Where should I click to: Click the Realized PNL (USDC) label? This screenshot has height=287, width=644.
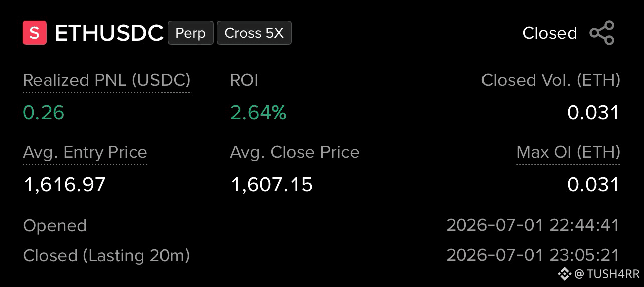pyautogui.click(x=106, y=80)
